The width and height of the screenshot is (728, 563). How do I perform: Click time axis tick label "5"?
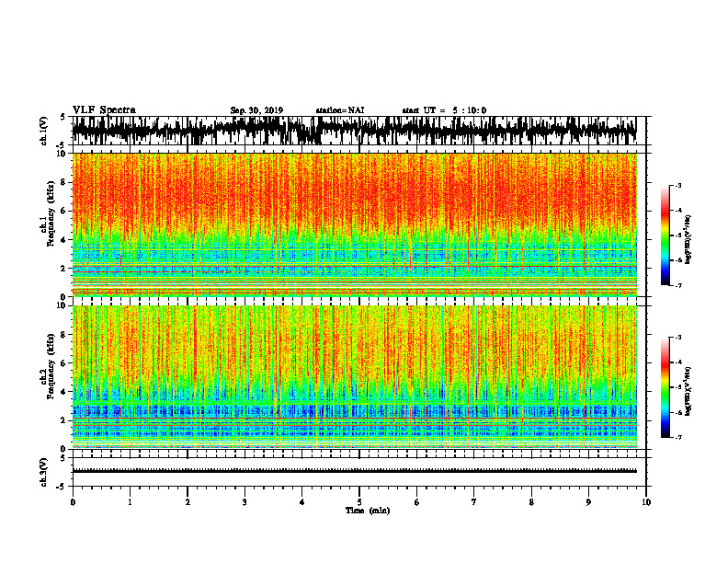(359, 502)
